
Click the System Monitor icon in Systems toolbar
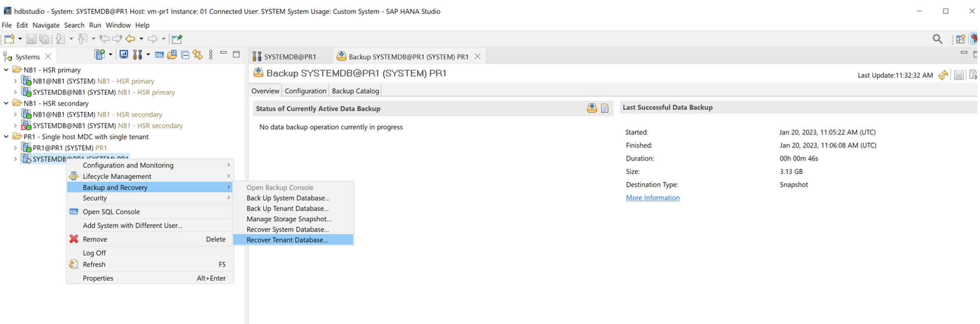click(124, 55)
